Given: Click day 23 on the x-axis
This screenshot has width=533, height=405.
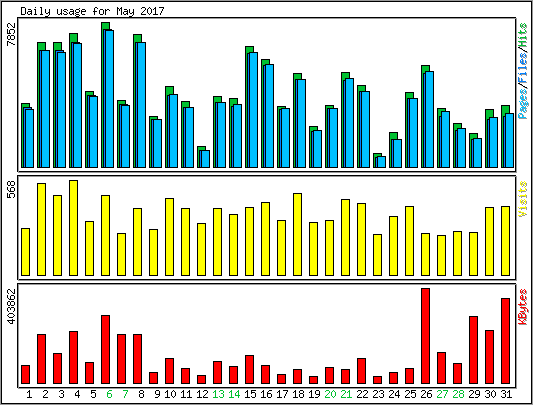Looking at the screenshot, I should (x=378, y=394).
